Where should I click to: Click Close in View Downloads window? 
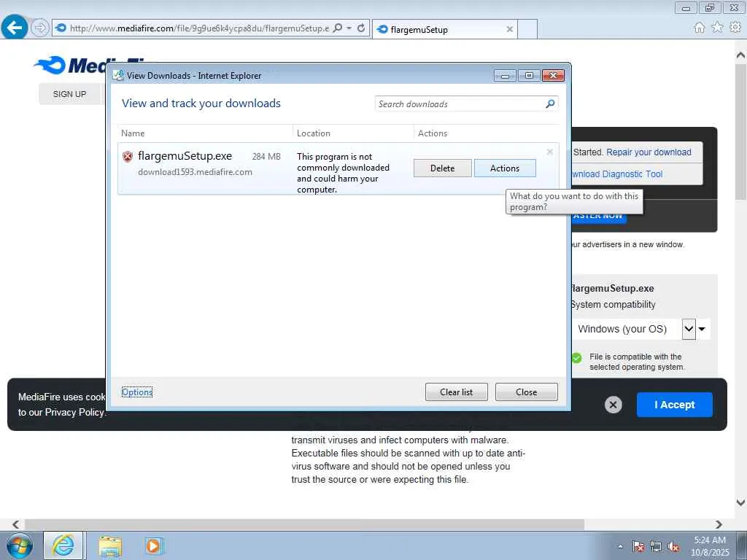527,392
